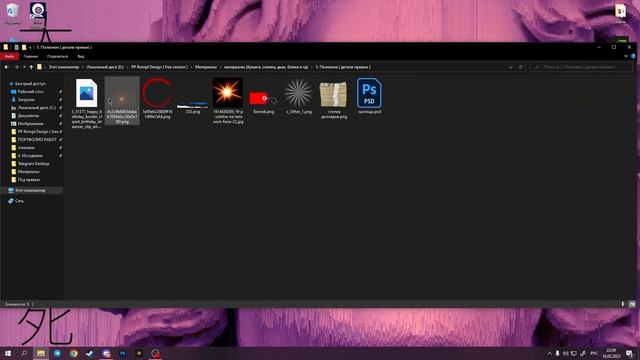Open Telegram from the taskbar
The image size is (640, 360).
pyautogui.click(x=57, y=353)
